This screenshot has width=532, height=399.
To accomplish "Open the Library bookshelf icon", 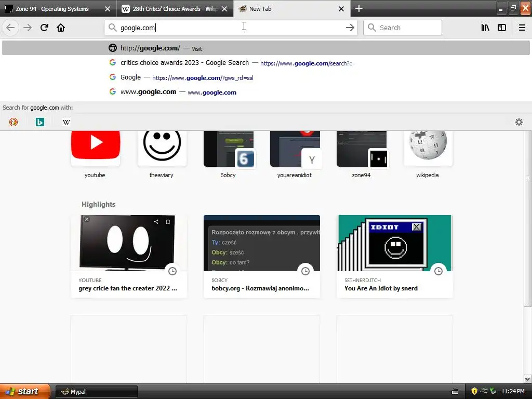I will [485, 28].
